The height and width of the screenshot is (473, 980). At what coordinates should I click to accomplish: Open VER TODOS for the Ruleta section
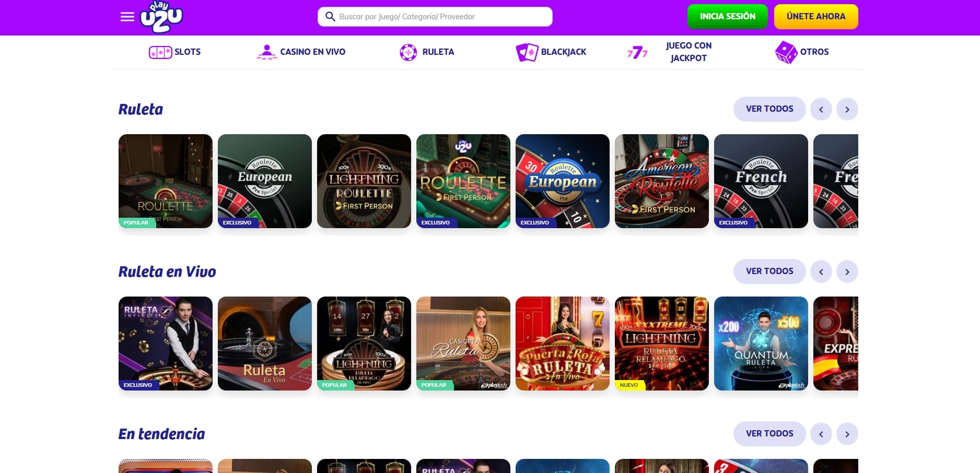coord(769,109)
